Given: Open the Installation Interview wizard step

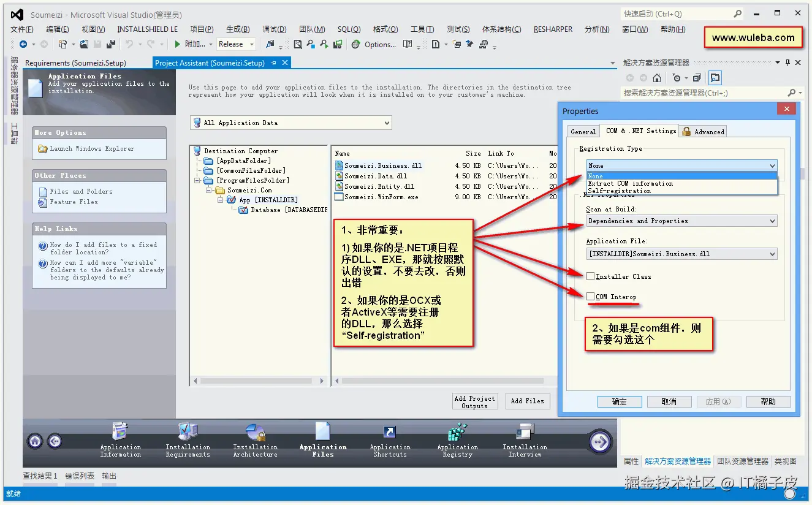Looking at the screenshot, I should pyautogui.click(x=524, y=441).
